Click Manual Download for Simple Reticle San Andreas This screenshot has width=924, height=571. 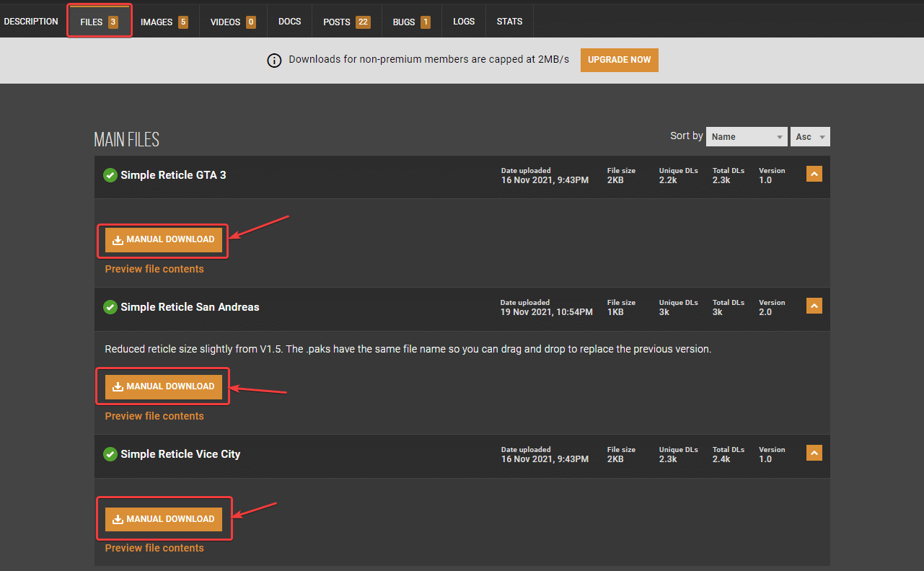tap(164, 387)
